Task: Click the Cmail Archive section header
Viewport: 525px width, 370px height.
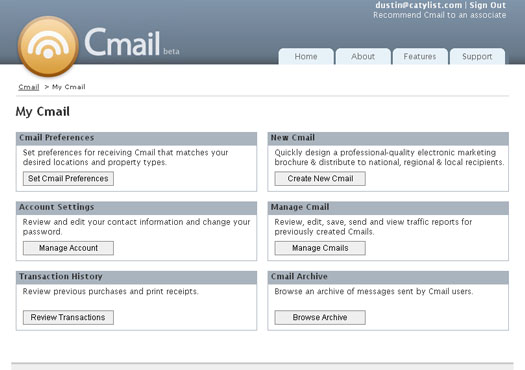Action: (388, 277)
